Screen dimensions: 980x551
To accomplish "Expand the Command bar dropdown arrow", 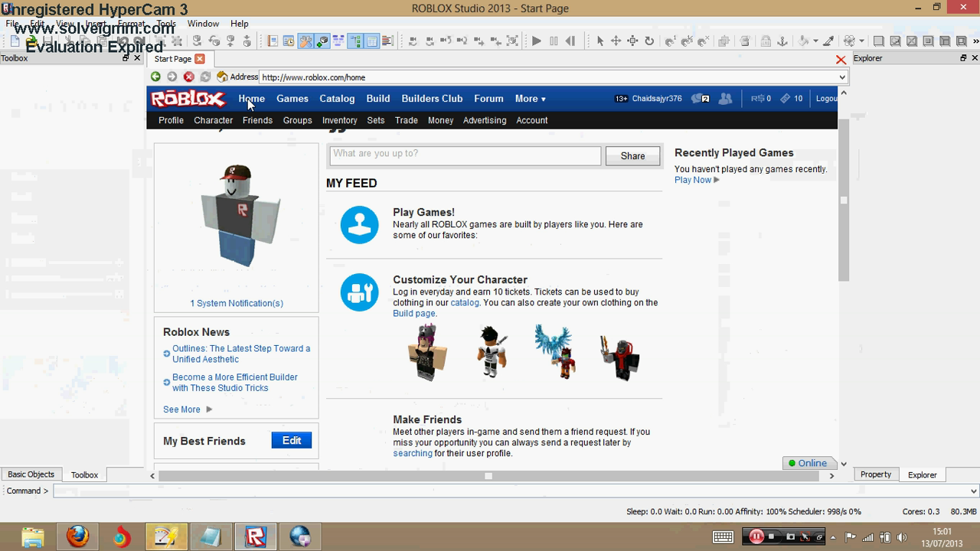I will coord(973,491).
